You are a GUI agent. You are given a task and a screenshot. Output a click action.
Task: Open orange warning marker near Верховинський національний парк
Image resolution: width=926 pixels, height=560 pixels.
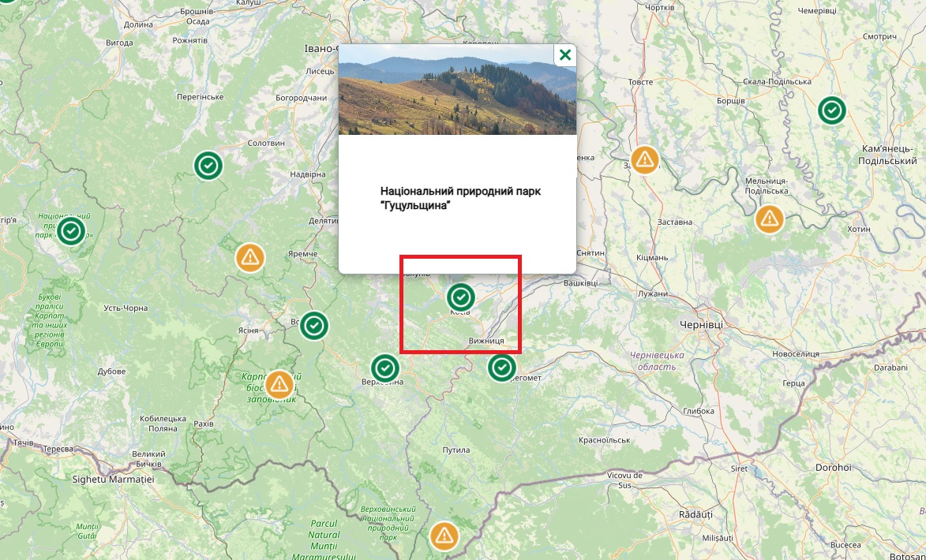[444, 536]
